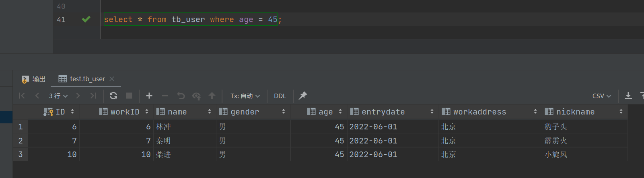The height and width of the screenshot is (178, 644).
Task: Open the Tx auto transaction mode dropdown
Action: [x=245, y=96]
